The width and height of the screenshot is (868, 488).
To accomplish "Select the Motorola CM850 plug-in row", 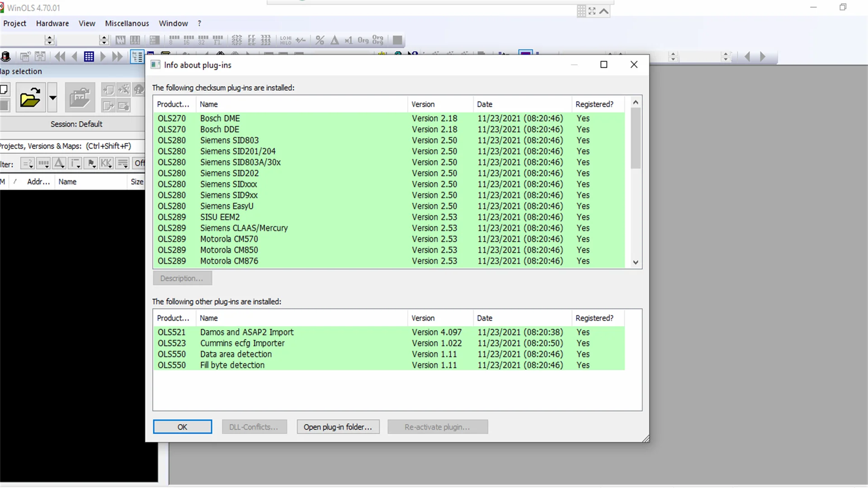I will (229, 250).
